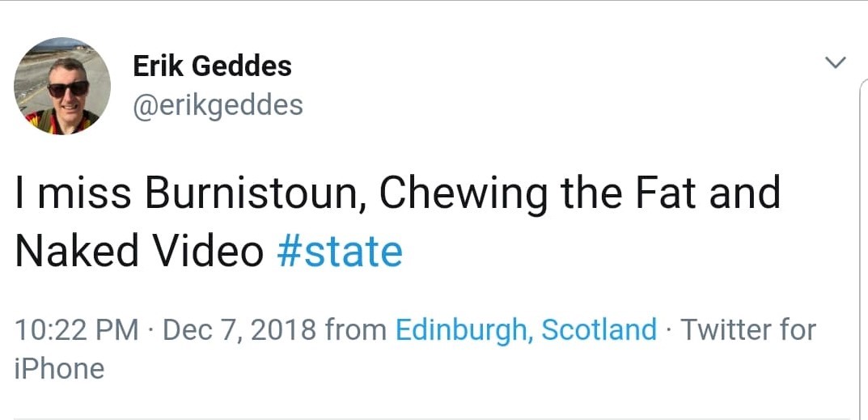Click the Twitter for iPhone source label

747,330
